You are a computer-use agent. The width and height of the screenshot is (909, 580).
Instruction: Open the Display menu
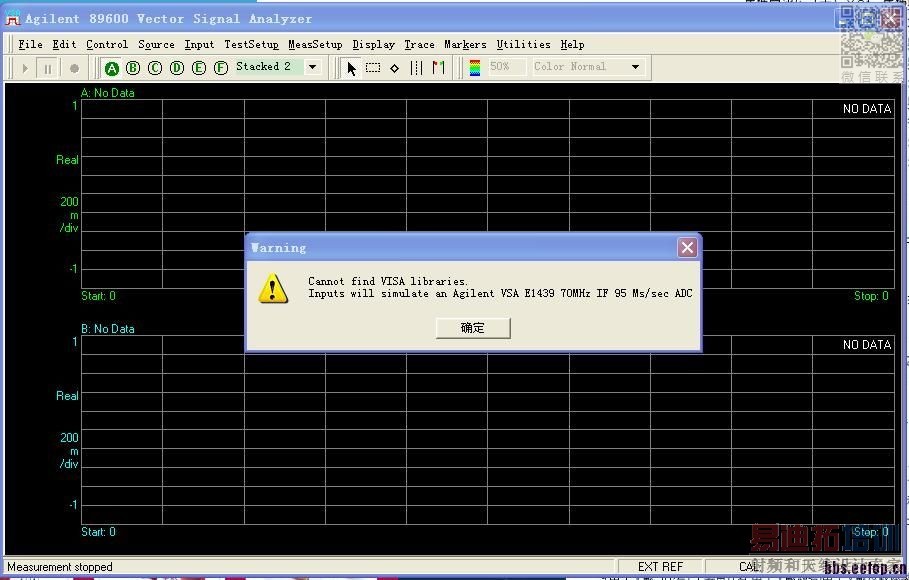click(373, 45)
